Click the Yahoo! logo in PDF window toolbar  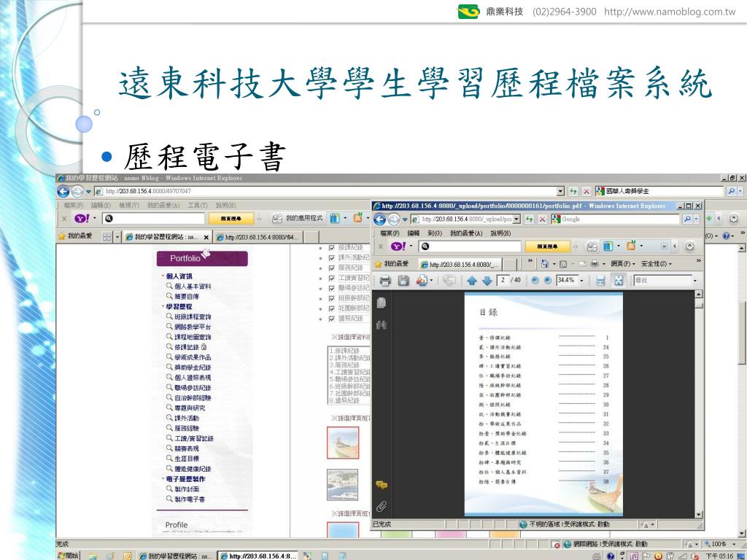398,246
